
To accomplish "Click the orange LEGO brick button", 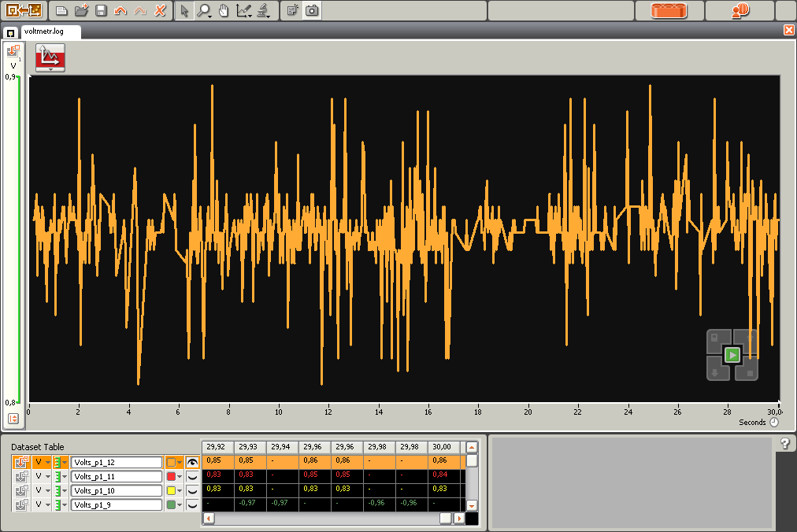I will [669, 10].
